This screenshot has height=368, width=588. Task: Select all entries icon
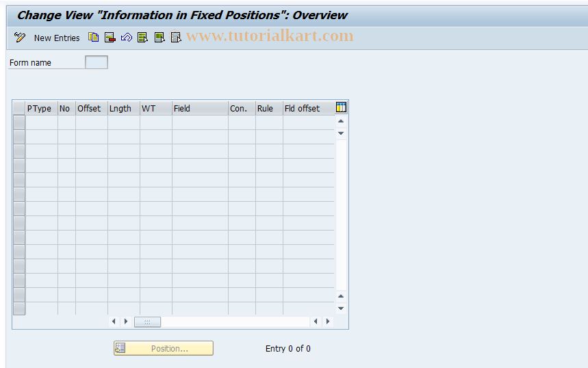coord(143,38)
